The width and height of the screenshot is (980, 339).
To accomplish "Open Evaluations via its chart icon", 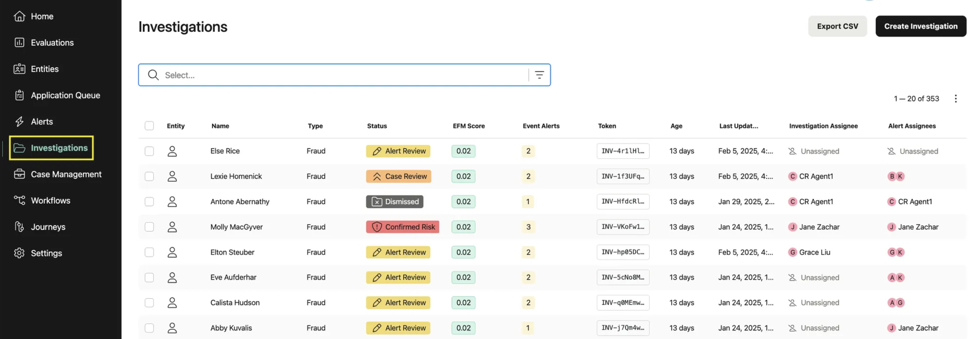I will [19, 43].
